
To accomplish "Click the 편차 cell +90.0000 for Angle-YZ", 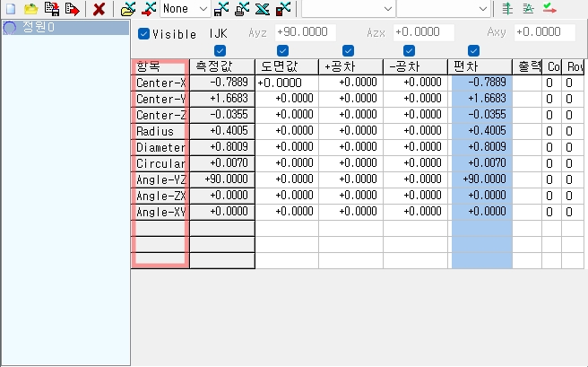I will point(480,179).
